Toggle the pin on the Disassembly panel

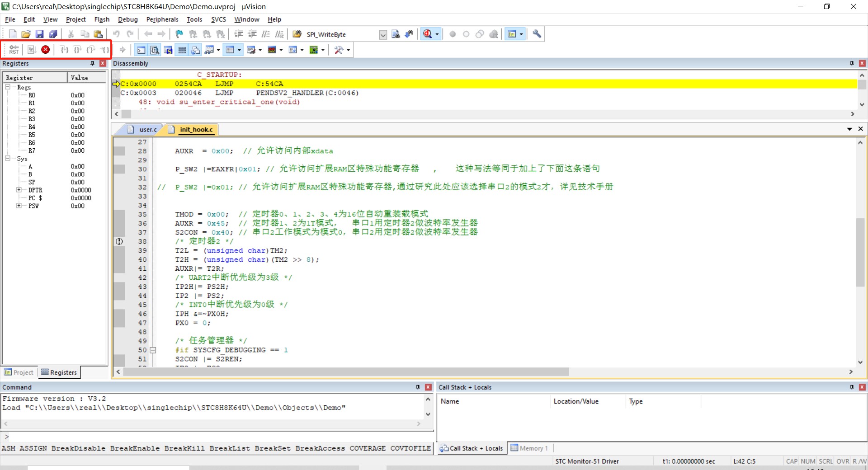852,63
